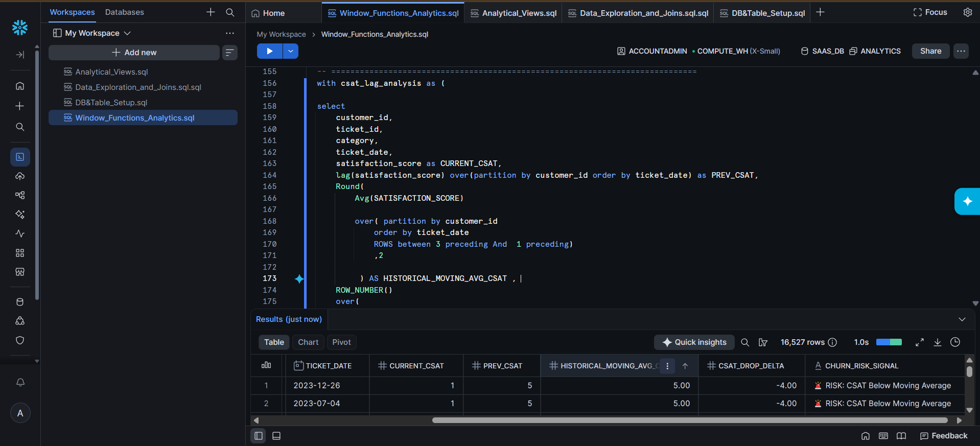Open My Workspace dropdown

coord(92,33)
